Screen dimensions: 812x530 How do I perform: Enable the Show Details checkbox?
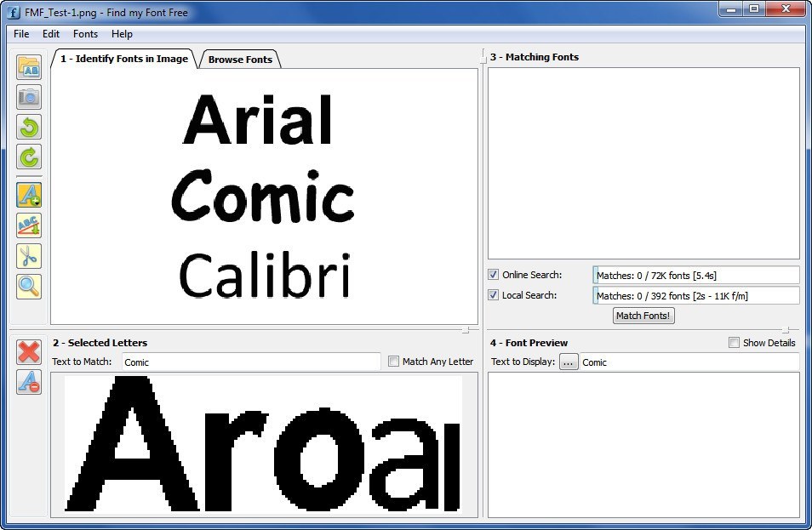click(x=734, y=343)
